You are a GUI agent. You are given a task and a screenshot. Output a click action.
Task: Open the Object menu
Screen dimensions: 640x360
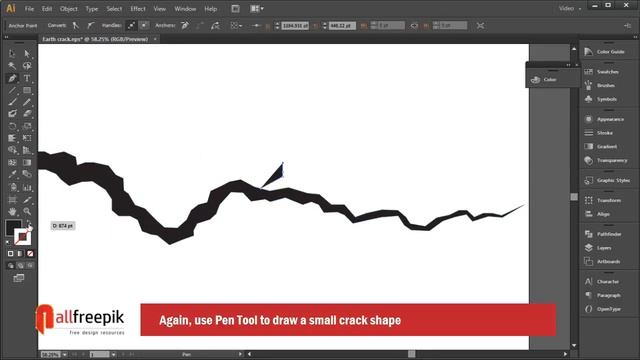pyautogui.click(x=69, y=9)
